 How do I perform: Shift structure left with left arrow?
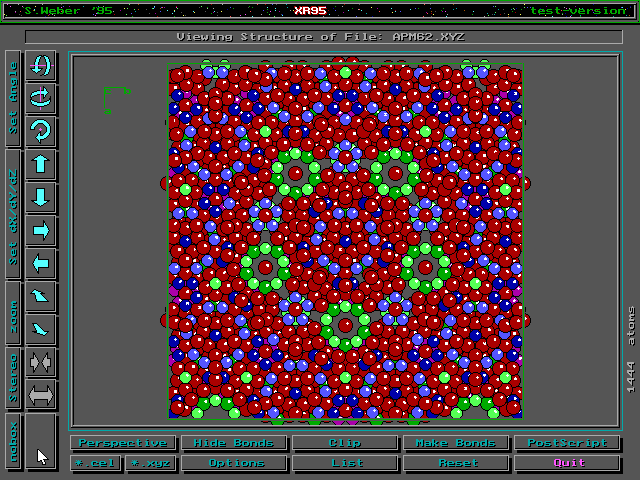tap(40, 263)
